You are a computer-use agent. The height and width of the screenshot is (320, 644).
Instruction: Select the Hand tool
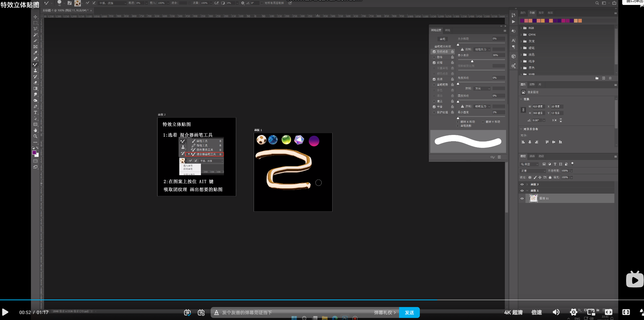(36, 130)
